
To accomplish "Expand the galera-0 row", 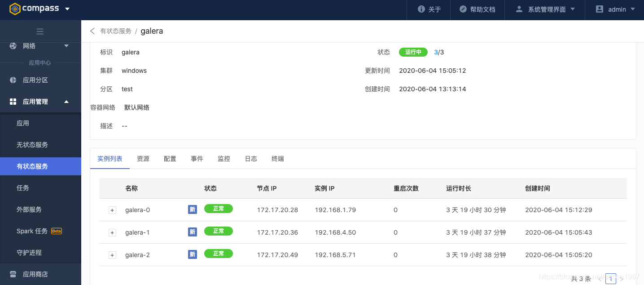I will (112, 210).
